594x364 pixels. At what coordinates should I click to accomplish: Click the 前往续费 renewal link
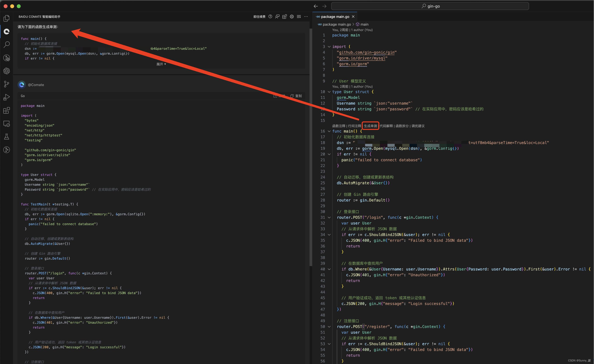pyautogui.click(x=259, y=17)
